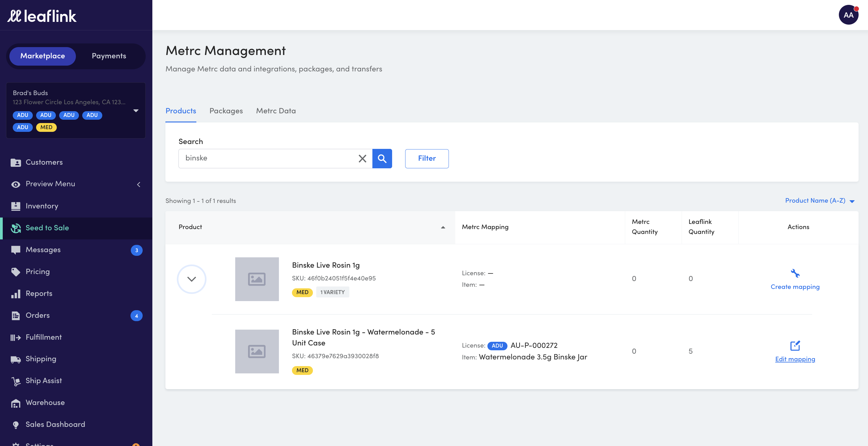The width and height of the screenshot is (868, 446).
Task: Click the Fulfillment sidebar icon
Action: coord(15,337)
